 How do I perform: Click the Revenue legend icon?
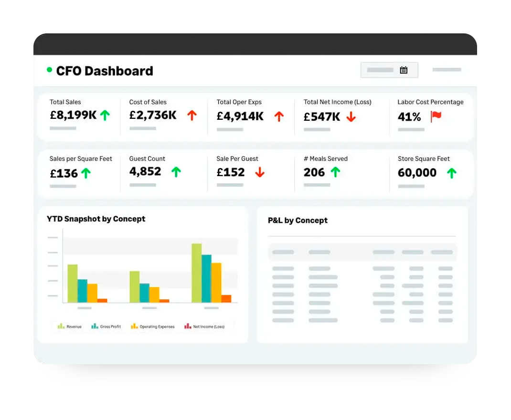(x=61, y=326)
